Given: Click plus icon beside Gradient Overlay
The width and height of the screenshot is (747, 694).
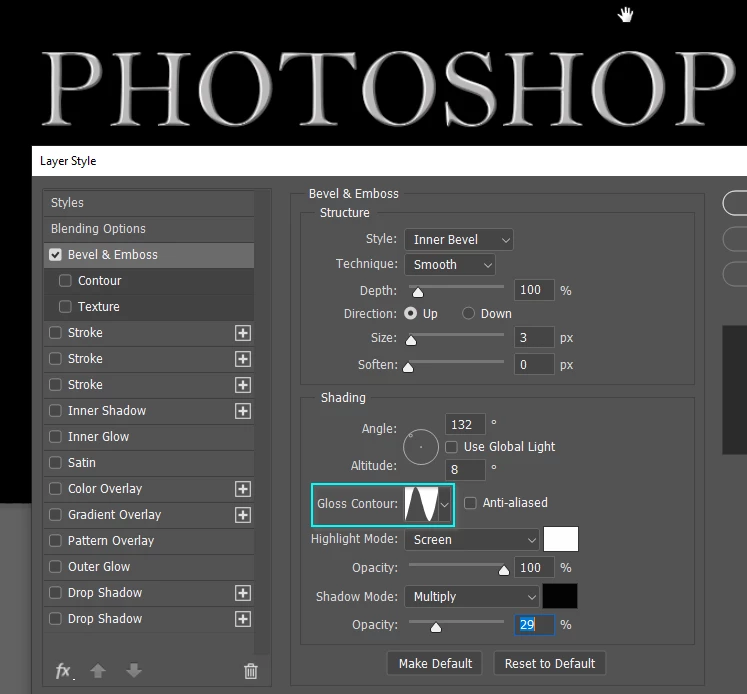Looking at the screenshot, I should click(243, 515).
